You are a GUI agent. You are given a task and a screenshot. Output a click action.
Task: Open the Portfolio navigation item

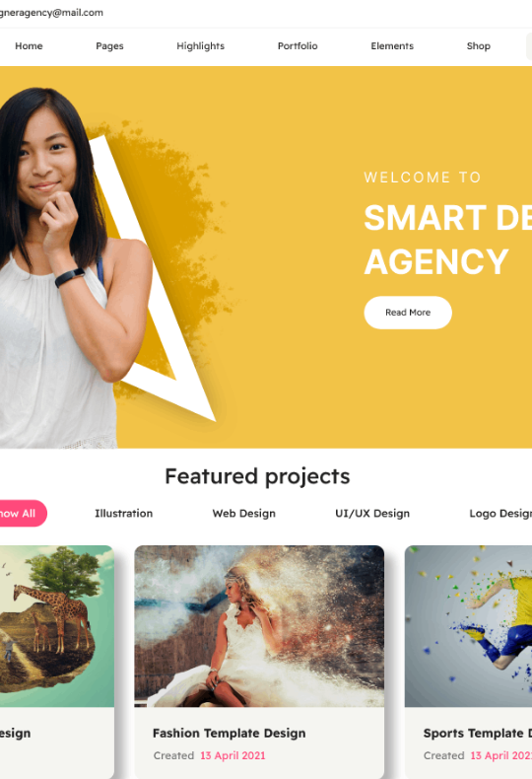(298, 46)
